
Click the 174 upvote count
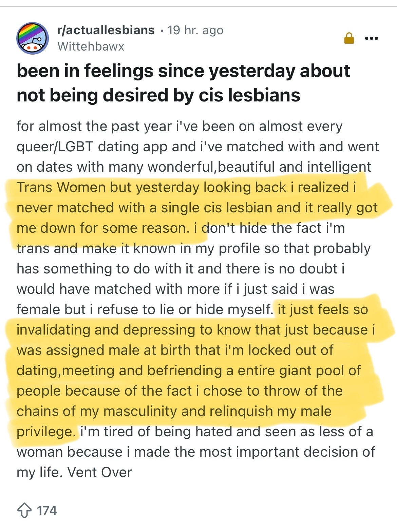(46, 510)
